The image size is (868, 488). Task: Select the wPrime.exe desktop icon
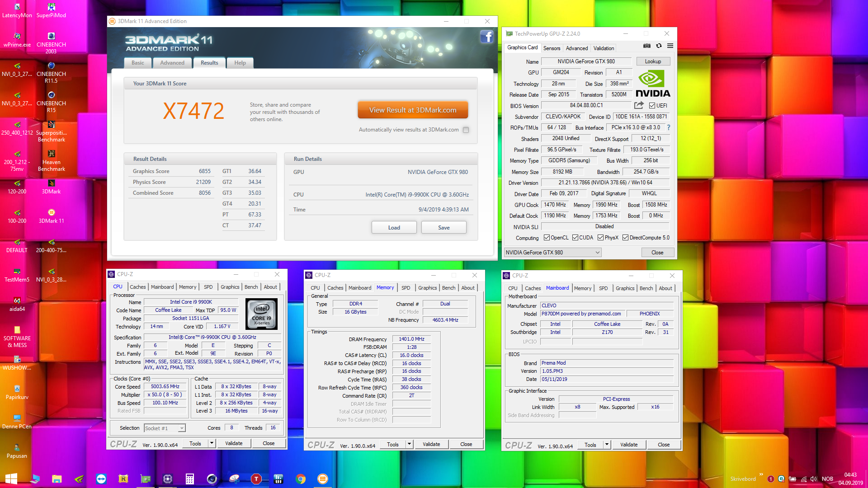[x=17, y=40]
